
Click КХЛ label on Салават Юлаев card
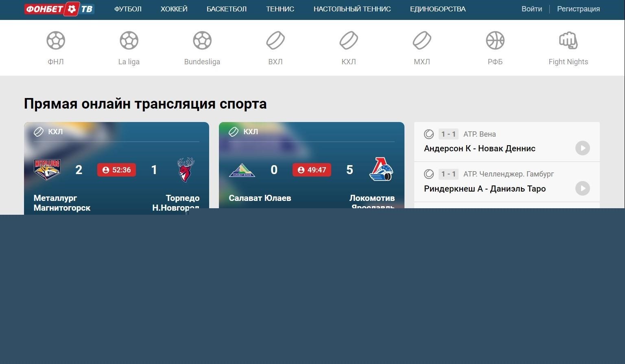[x=251, y=131]
